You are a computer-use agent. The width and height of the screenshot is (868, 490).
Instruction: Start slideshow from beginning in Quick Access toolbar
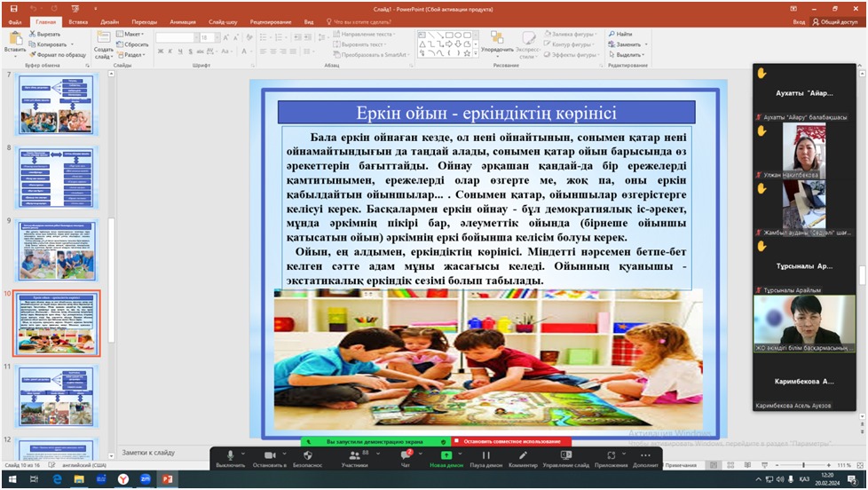(74, 8)
